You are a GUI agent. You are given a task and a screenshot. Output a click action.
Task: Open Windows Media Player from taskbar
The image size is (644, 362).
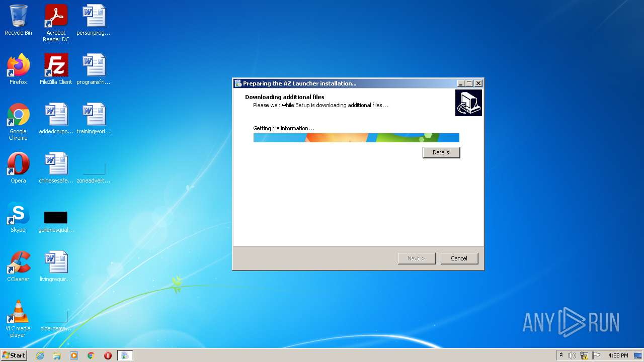tap(74, 355)
